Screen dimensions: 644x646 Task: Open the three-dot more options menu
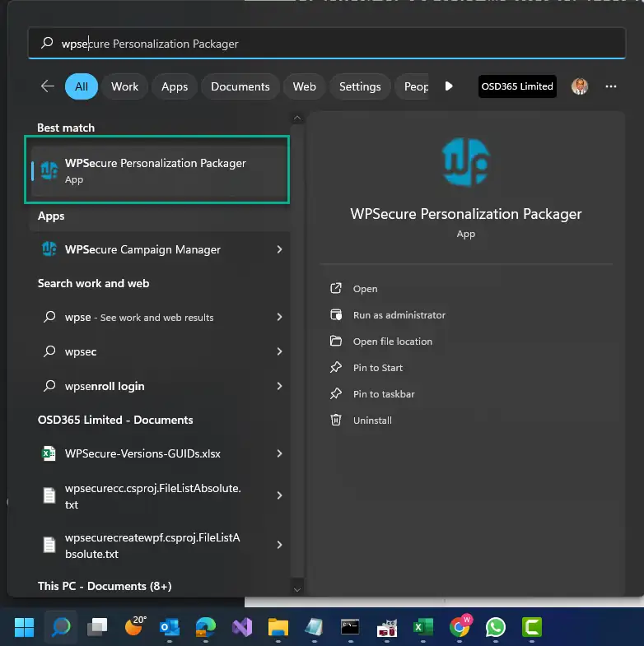pos(610,86)
